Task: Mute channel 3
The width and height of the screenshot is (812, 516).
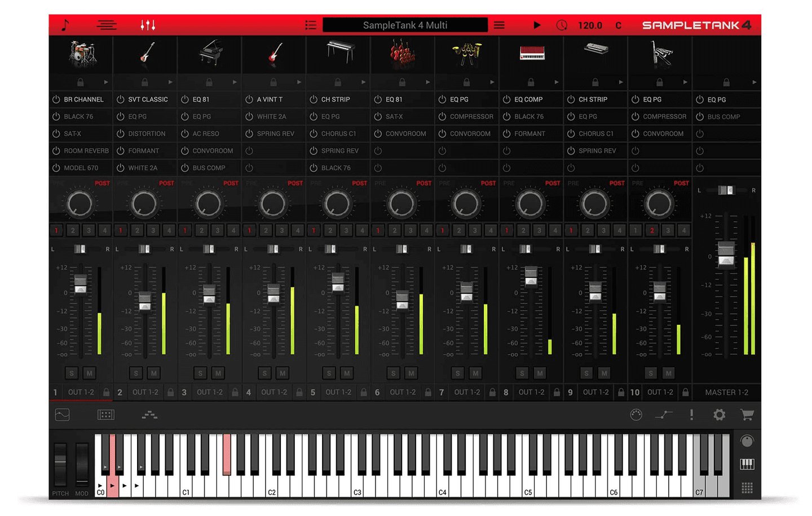Action: click(x=218, y=373)
